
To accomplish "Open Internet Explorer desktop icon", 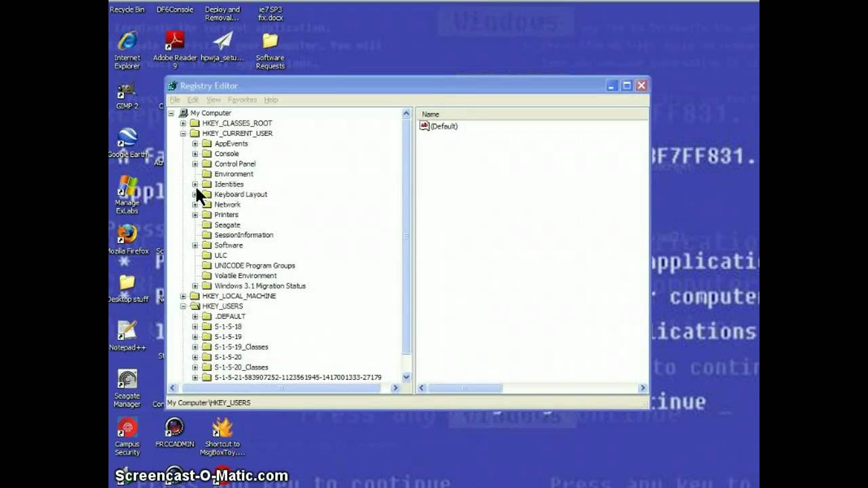I will (x=127, y=42).
